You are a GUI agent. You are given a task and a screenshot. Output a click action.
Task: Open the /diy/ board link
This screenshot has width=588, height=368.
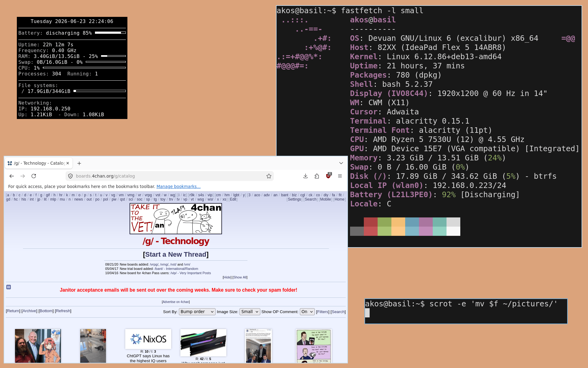(x=326, y=195)
